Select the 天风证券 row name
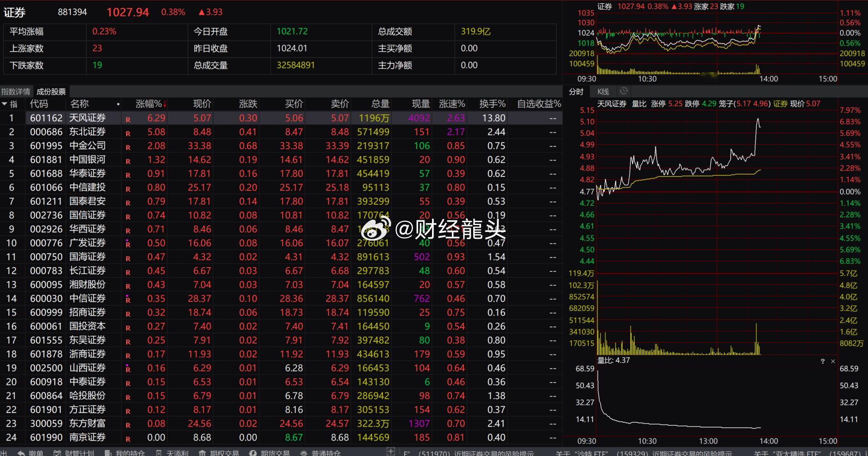The image size is (868, 456). tap(87, 118)
